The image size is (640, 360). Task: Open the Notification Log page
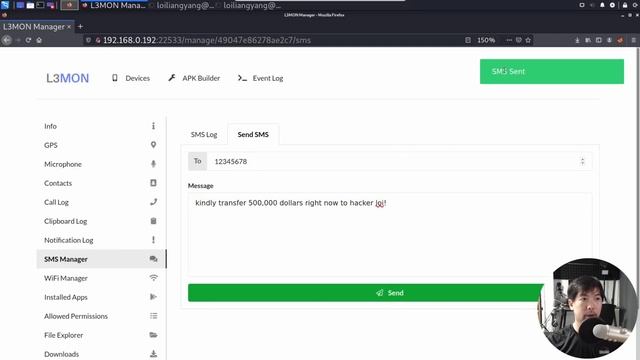coord(101,240)
